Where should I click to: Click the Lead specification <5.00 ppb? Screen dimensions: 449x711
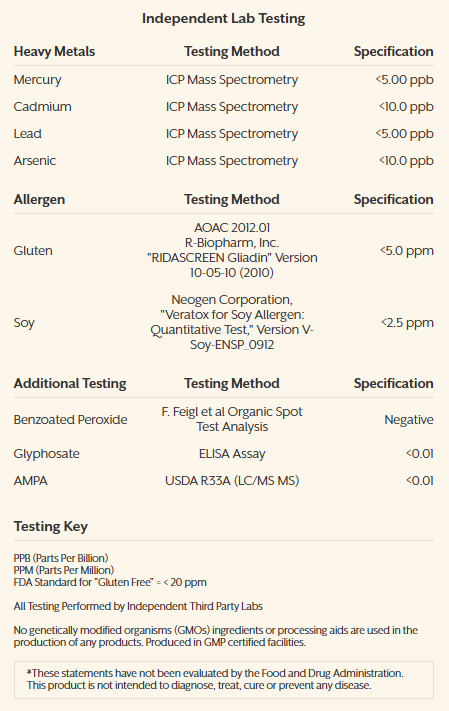tap(405, 134)
